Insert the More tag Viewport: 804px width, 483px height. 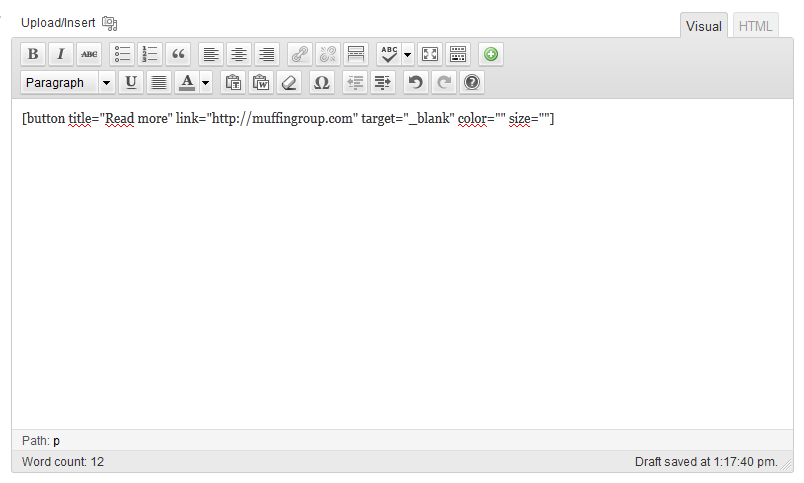click(x=355, y=54)
